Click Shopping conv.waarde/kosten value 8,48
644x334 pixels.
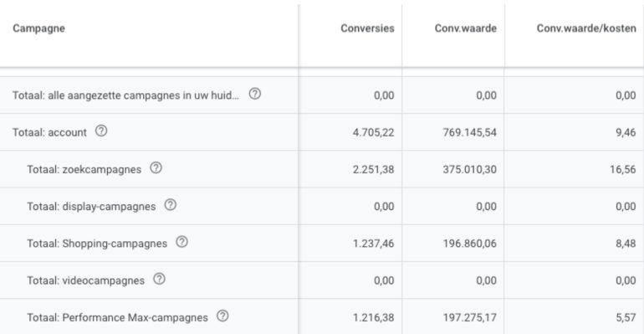626,244
